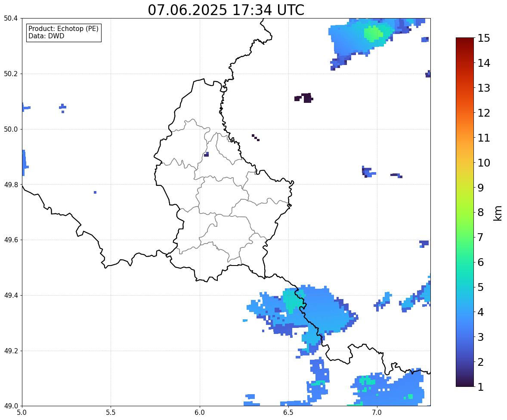Click the longitude axis label 6.5
This screenshot has height=420, width=507.
(288, 413)
